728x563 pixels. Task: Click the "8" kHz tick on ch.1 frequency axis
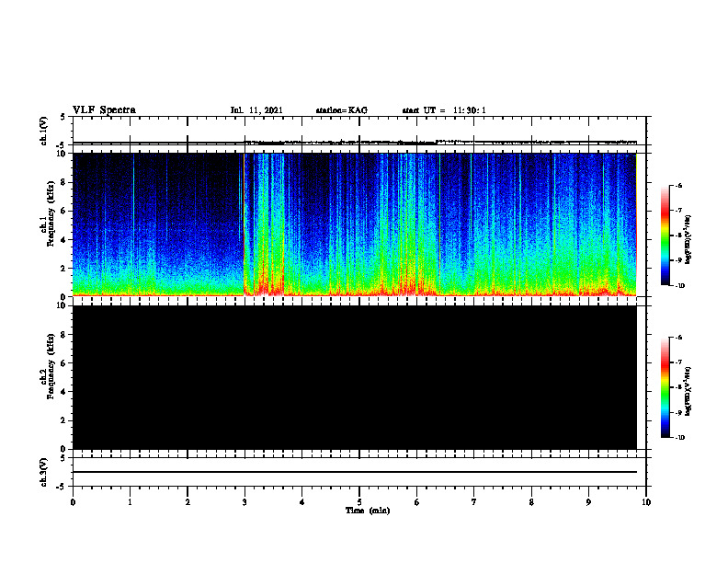(x=64, y=182)
